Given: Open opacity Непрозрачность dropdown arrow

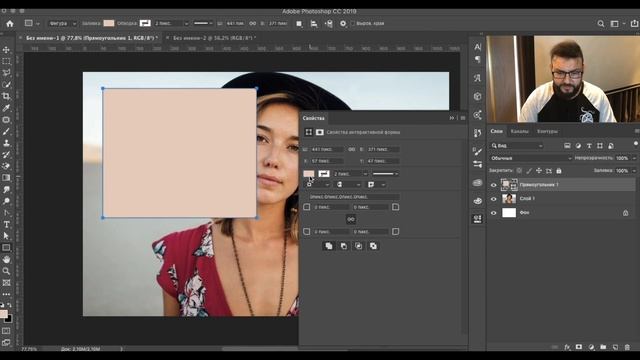Looking at the screenshot, I should (634, 158).
